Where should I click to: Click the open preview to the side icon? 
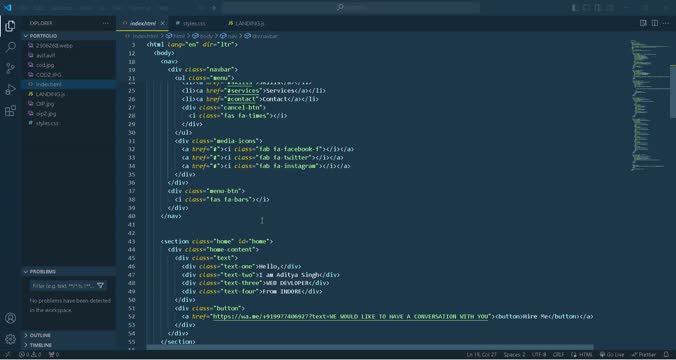coord(643,23)
